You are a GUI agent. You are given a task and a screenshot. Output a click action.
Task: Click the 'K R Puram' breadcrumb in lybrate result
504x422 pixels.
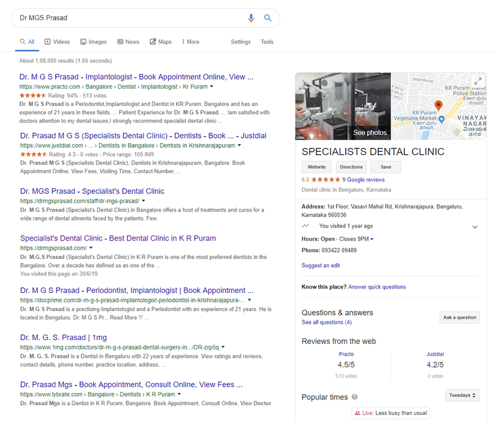click(161, 394)
